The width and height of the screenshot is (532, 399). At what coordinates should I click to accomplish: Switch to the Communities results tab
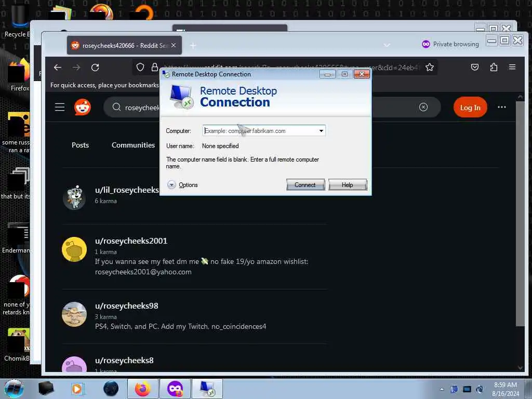click(x=134, y=145)
